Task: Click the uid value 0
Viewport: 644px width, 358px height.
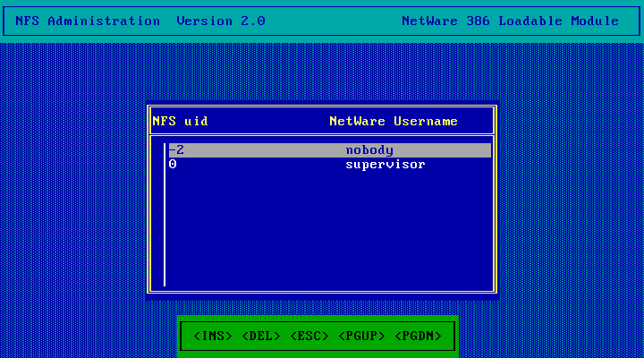Action: coord(173,165)
